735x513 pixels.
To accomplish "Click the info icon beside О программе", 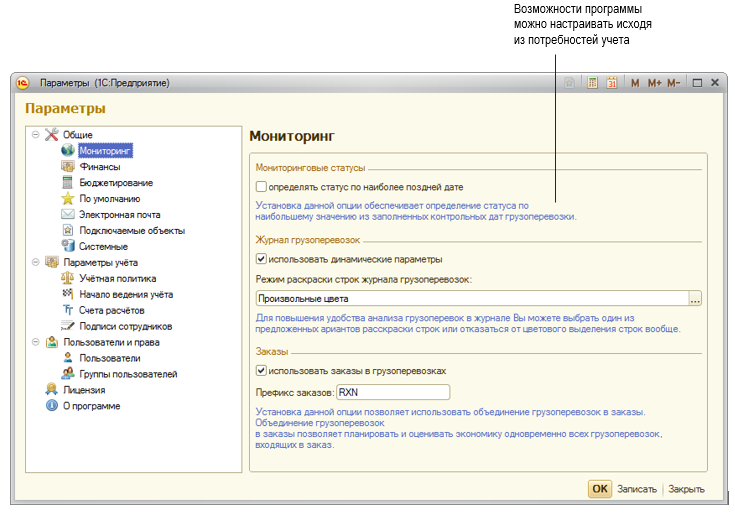I will (x=52, y=406).
